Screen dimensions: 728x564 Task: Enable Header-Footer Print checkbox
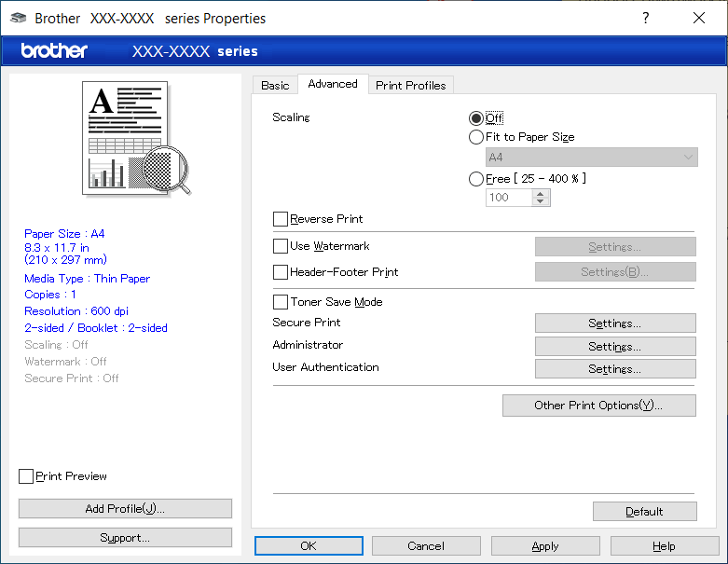[x=281, y=272]
